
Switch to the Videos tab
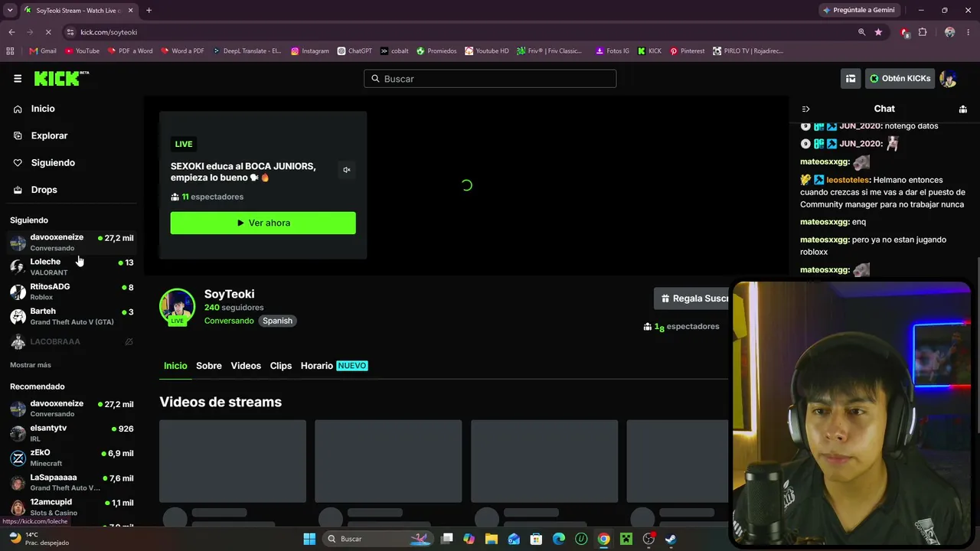(x=246, y=366)
